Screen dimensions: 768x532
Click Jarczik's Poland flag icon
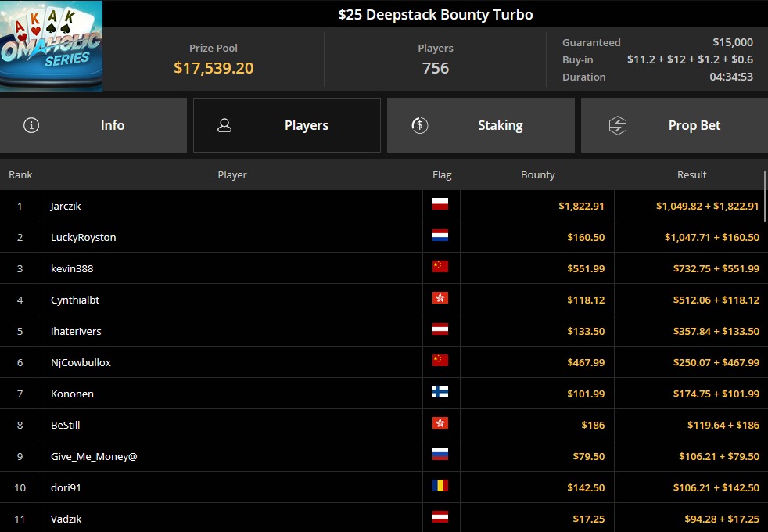tap(440, 203)
